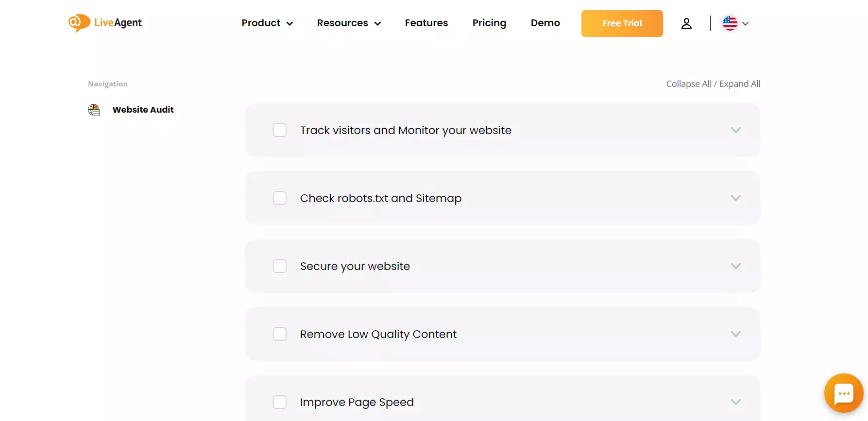This screenshot has height=421, width=868.
Task: Toggle the Remove Low Quality Content checkbox
Action: coord(280,334)
